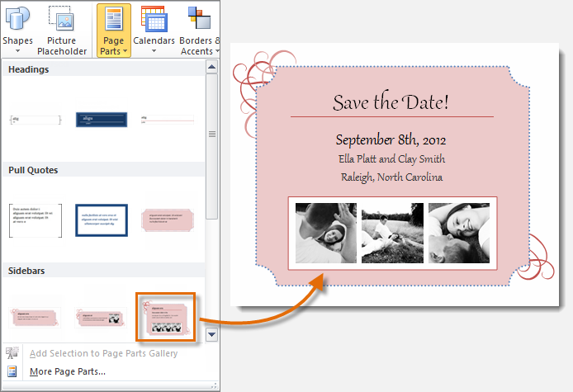This screenshot has width=573, height=392.
Task: Click the Calendars icon
Action: pos(154,17)
